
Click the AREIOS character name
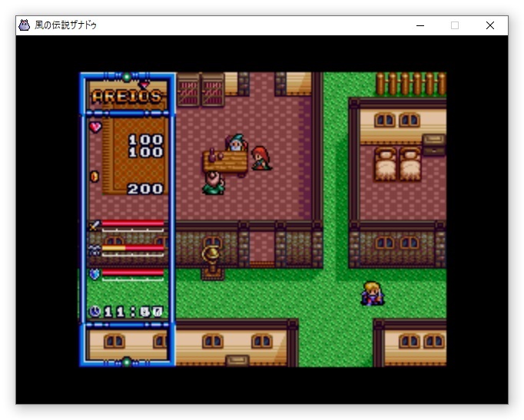127,96
